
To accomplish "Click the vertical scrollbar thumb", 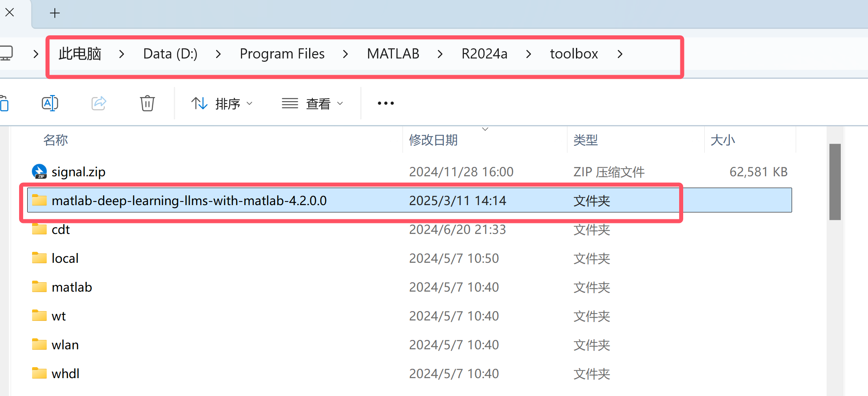I will point(835,182).
